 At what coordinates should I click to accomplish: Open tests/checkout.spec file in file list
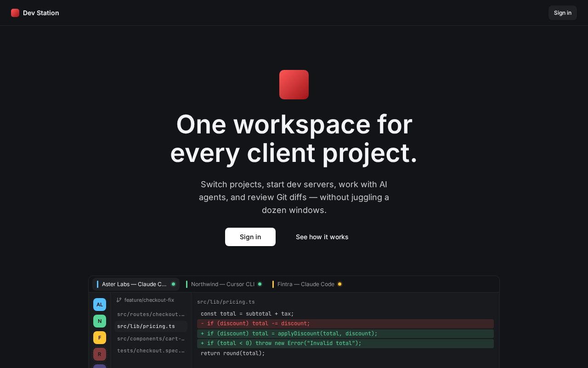click(151, 351)
